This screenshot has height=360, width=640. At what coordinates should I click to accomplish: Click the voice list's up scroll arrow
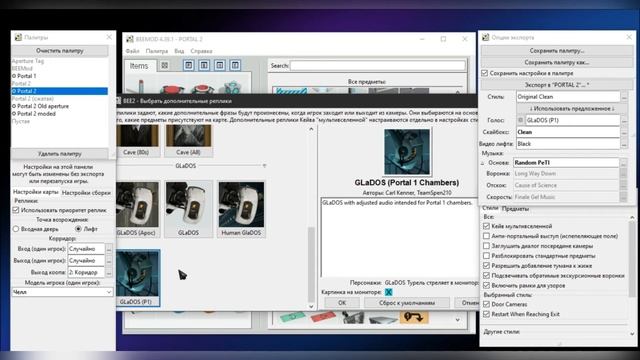pyautogui.click(x=311, y=129)
